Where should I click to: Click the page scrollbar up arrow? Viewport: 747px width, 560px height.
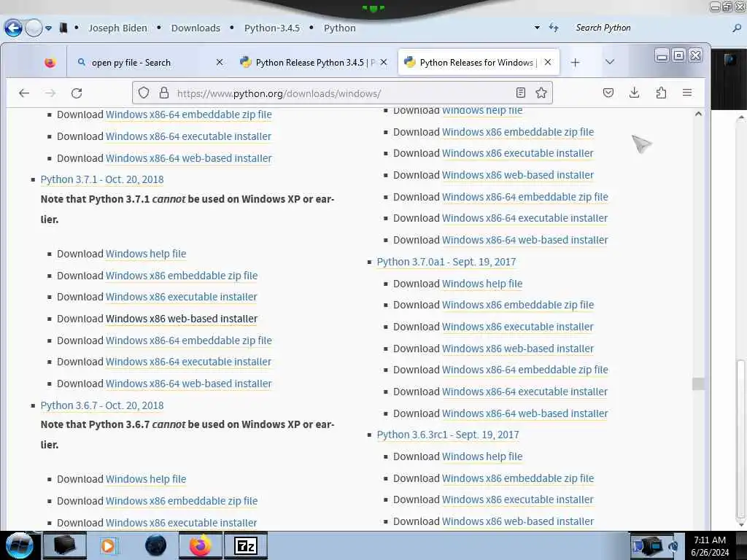pyautogui.click(x=698, y=114)
